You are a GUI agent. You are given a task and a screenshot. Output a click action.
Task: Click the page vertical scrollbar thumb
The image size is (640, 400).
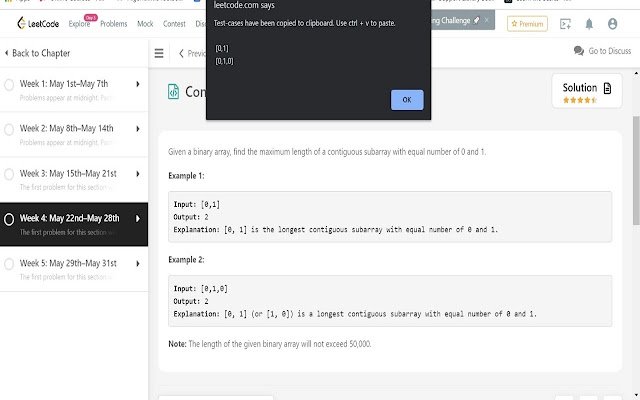tap(636, 170)
